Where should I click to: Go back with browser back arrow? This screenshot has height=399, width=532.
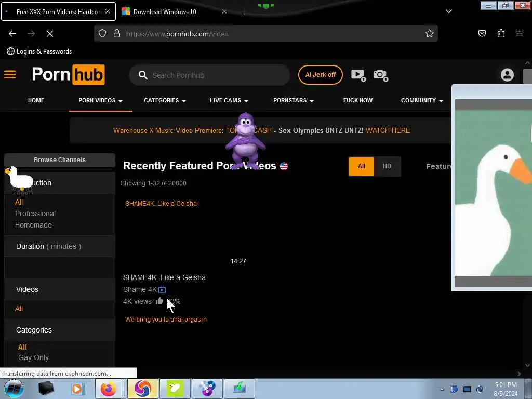click(x=12, y=34)
